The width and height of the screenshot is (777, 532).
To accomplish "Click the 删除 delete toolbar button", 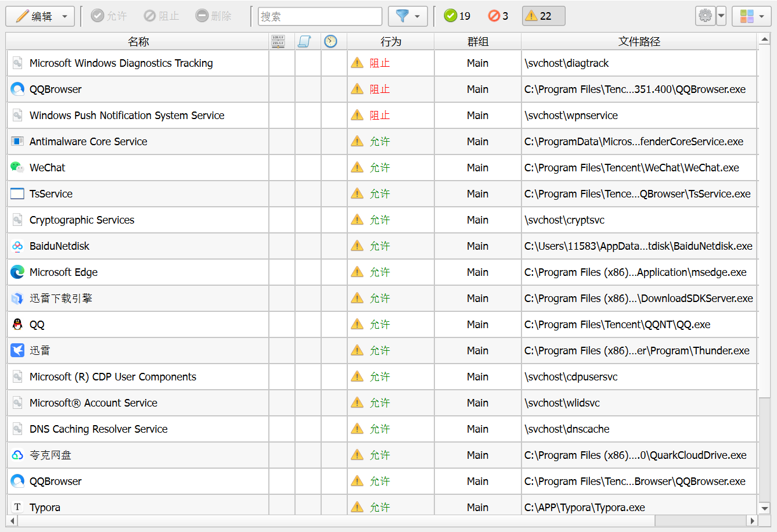I will click(x=214, y=16).
